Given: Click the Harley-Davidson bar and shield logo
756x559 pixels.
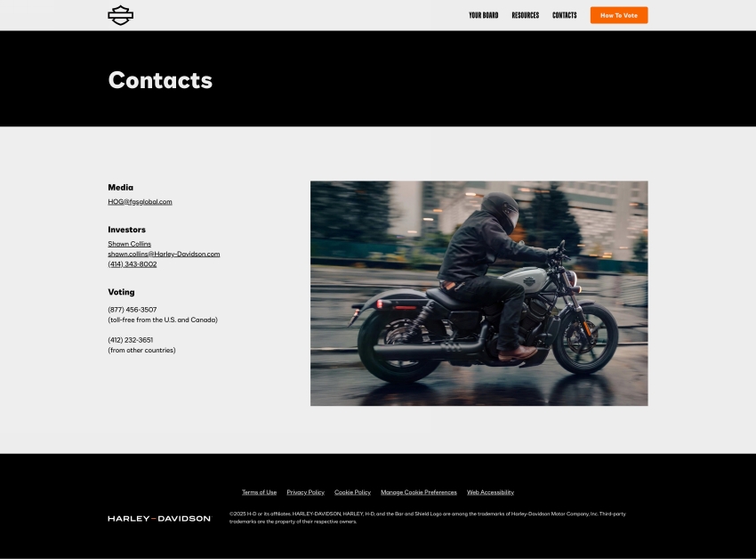Looking at the screenshot, I should click(121, 15).
